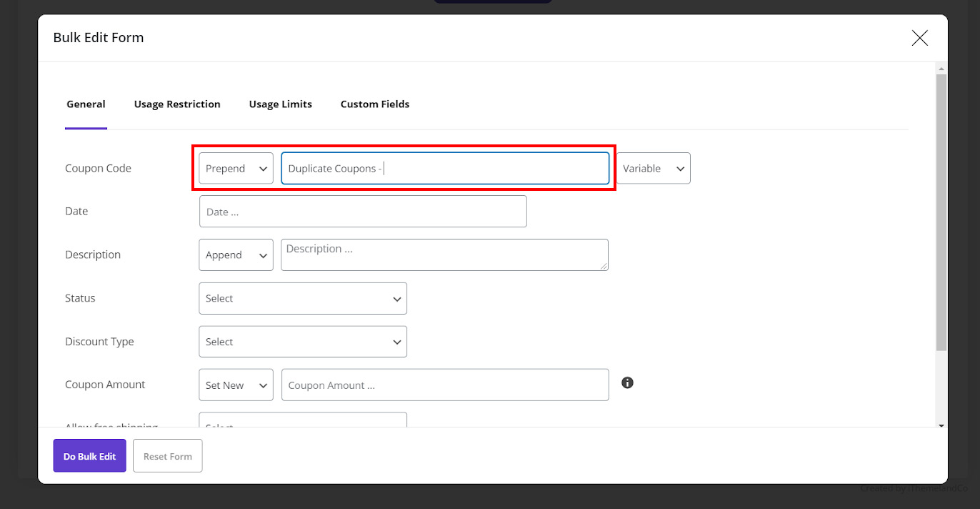
Task: Click the form's vertical scrollbar thumb
Action: coord(941,212)
